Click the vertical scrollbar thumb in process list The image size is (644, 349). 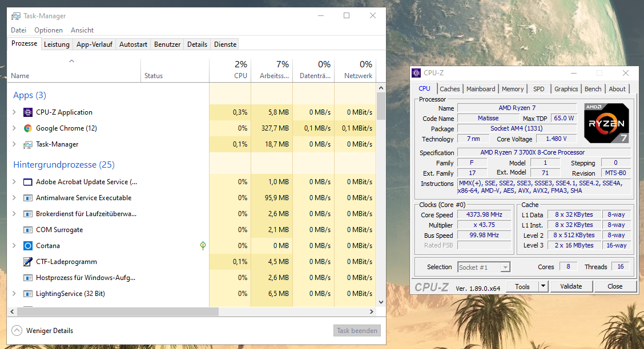[381, 106]
